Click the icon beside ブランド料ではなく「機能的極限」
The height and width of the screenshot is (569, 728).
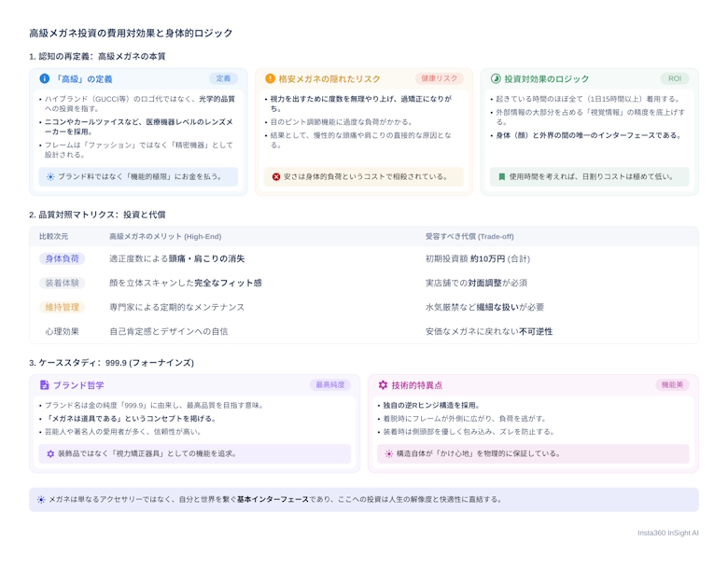click(50, 176)
